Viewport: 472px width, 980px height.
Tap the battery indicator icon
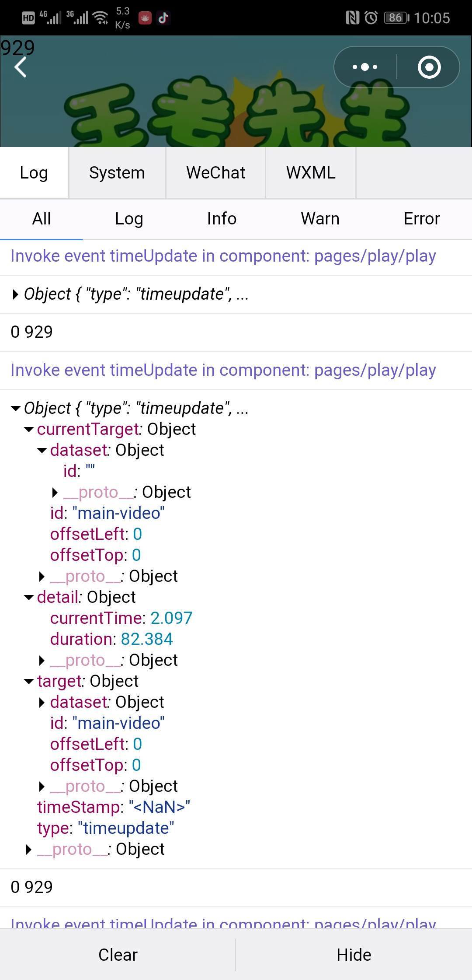click(x=396, y=18)
